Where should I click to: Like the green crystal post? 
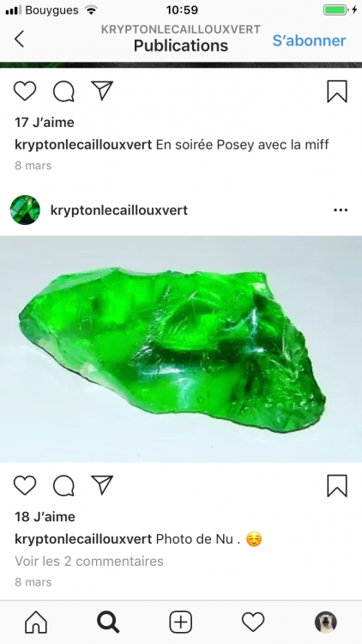tap(25, 485)
